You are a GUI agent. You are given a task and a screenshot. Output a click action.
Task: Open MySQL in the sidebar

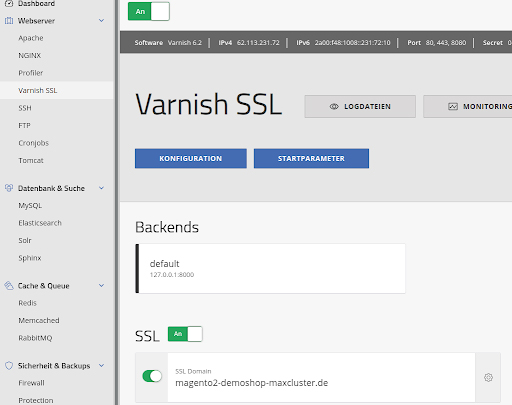pyautogui.click(x=30, y=206)
